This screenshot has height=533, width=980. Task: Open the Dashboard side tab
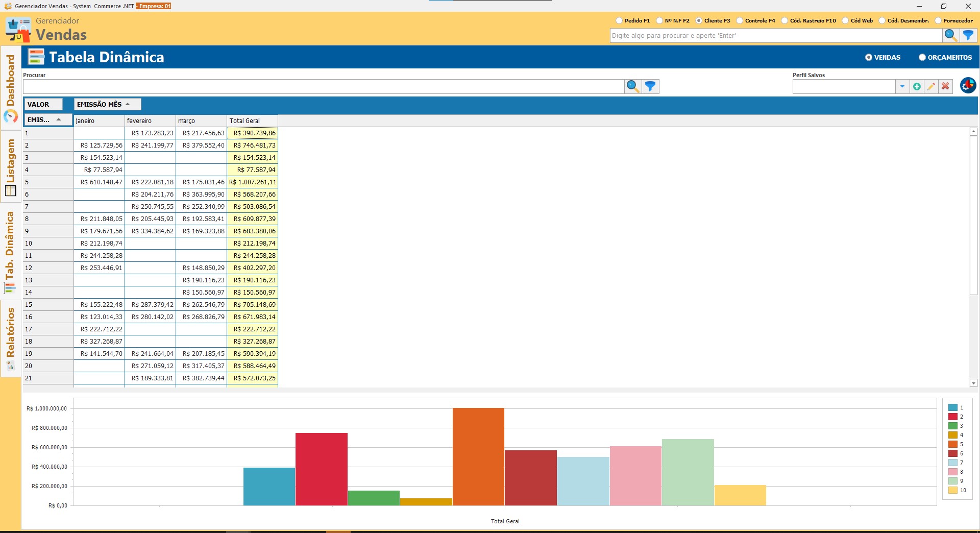(11, 88)
